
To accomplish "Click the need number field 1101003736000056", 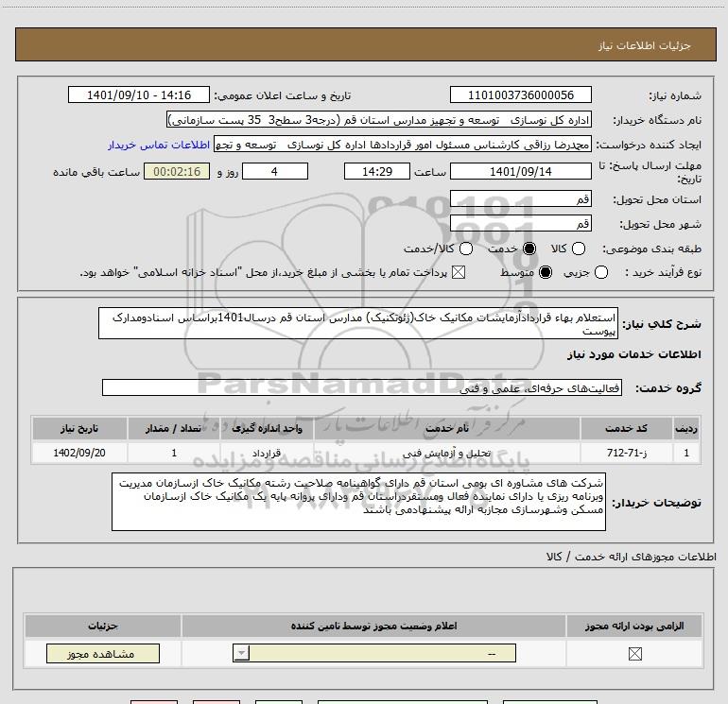I will pos(520,95).
